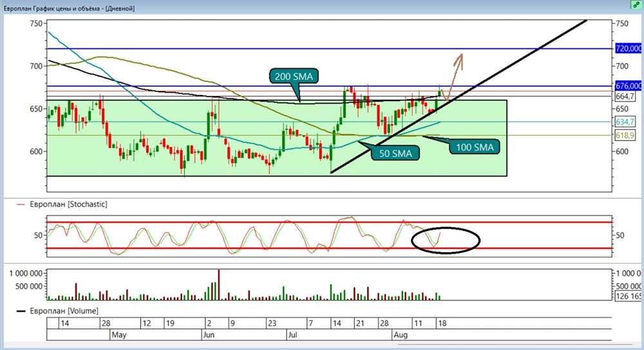Click the '1 000 000' label on left volume axis
The height and width of the screenshot is (350, 644).
click(x=26, y=273)
